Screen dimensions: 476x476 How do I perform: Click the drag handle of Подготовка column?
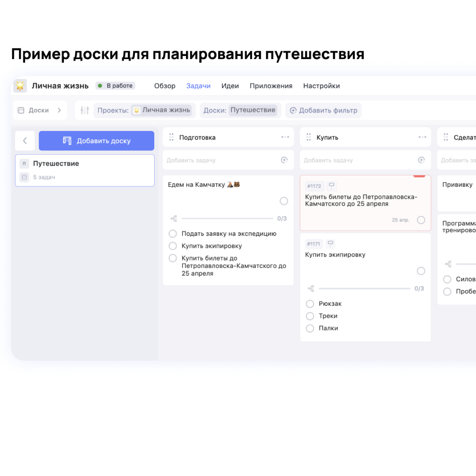point(171,137)
